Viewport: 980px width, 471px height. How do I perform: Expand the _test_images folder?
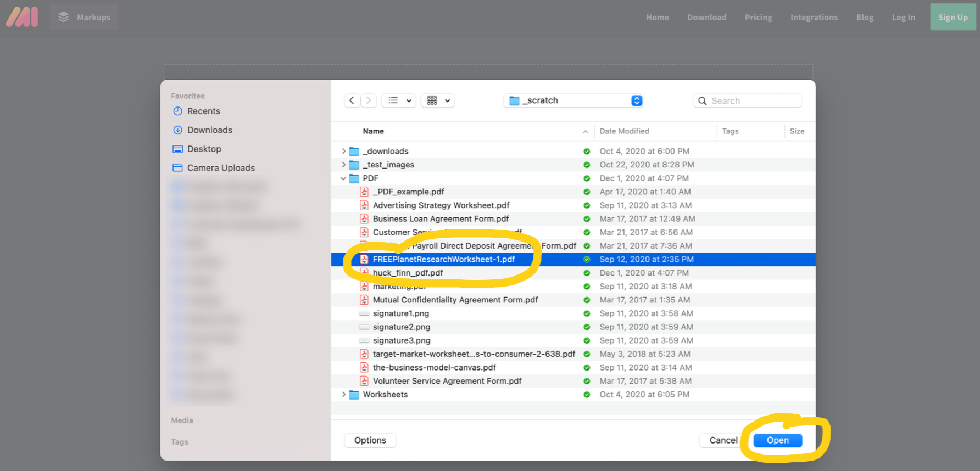click(x=343, y=165)
